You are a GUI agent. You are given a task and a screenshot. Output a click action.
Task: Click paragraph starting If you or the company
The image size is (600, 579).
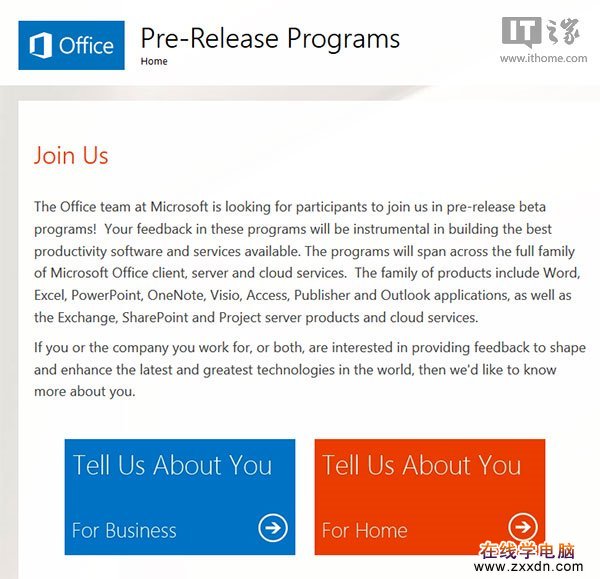pyautogui.click(x=310, y=369)
